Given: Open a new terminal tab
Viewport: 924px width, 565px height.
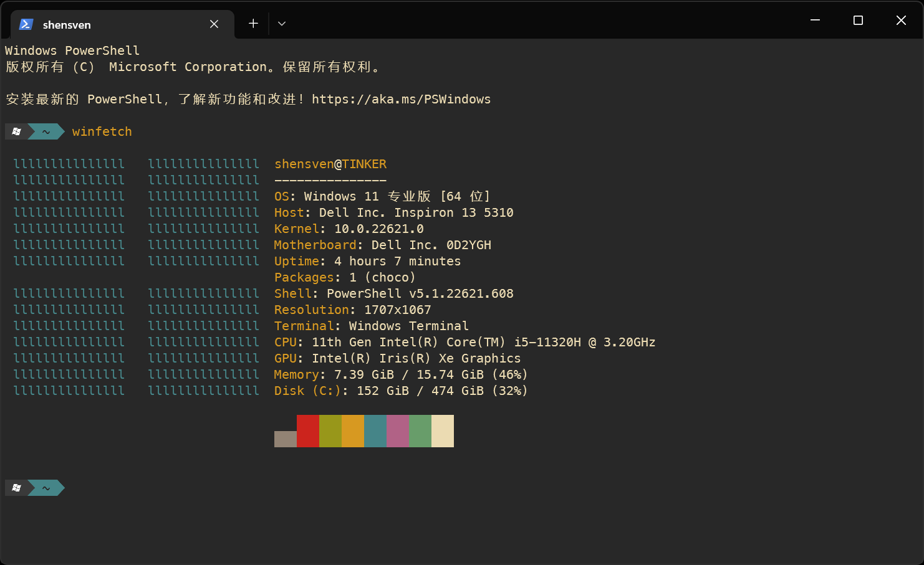Looking at the screenshot, I should tap(253, 24).
